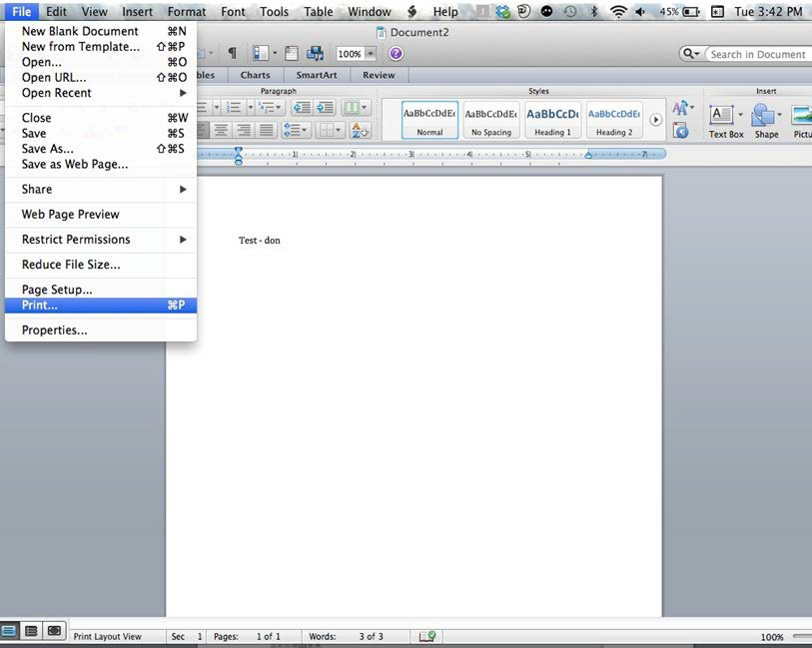The image size is (812, 648).
Task: Apply the Heading 1 style
Action: (x=552, y=120)
